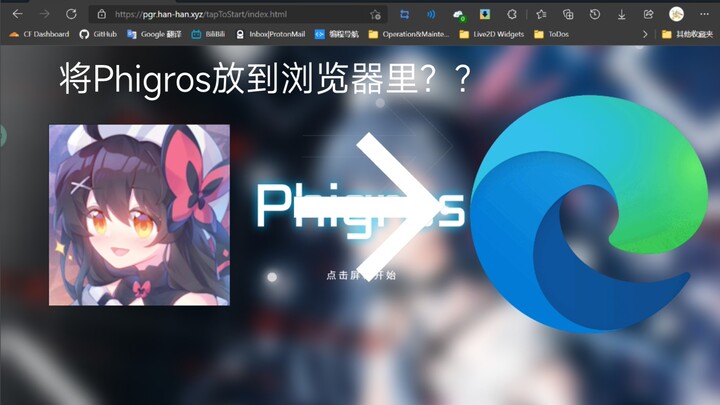Image resolution: width=720 pixels, height=405 pixels.
Task: Click the pgr.han-han.xyz address bar
Action: 239,14
